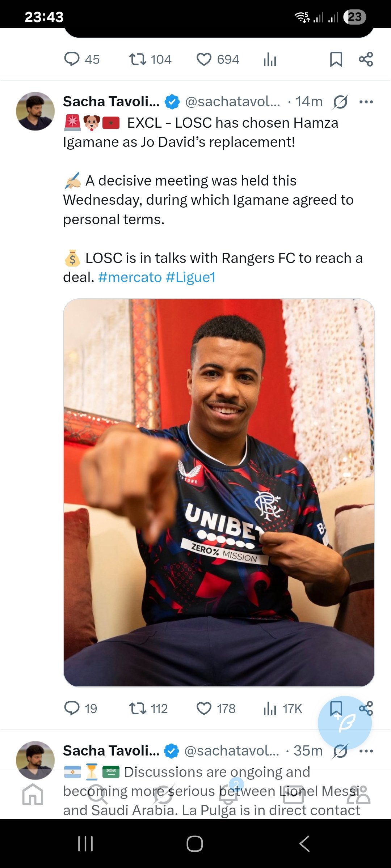Retweet the LOSC Igamane post

point(148,708)
